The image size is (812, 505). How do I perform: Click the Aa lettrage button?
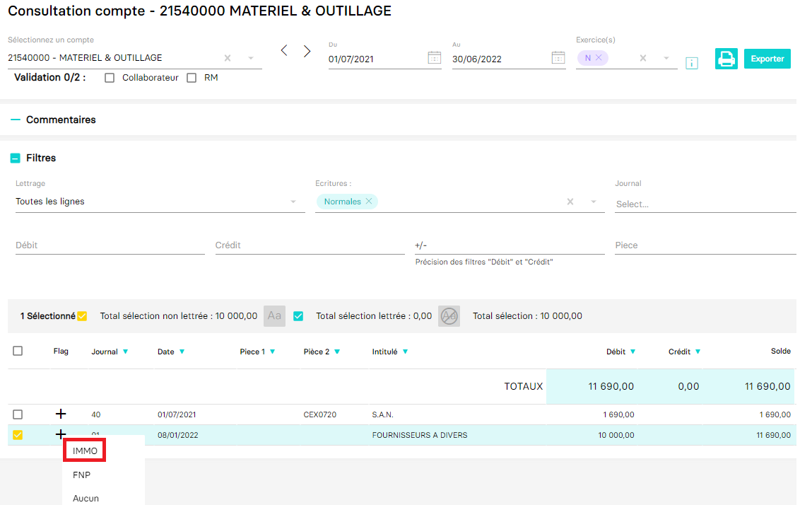coord(274,315)
